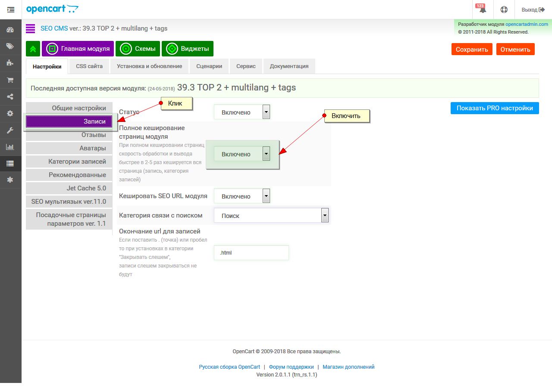This screenshot has height=392, width=552.
Task: Click the Version 2.0.1.1 (trn_rs.1.1) footer text
Action: click(x=287, y=375)
